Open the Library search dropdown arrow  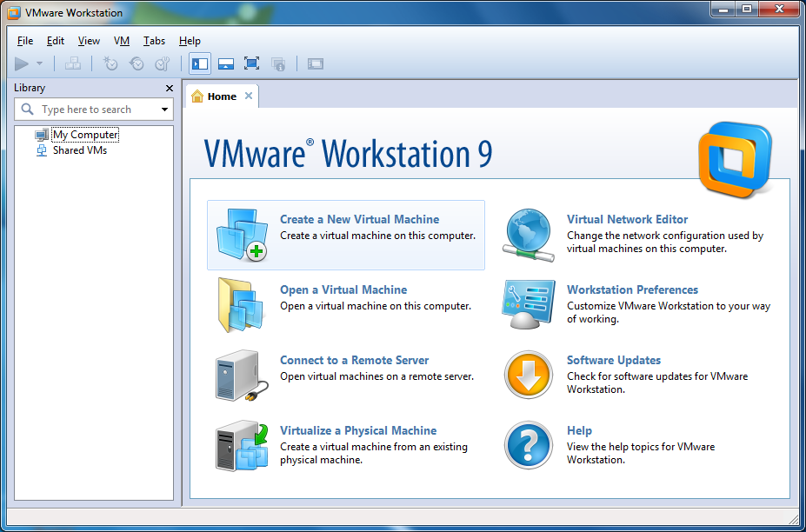(164, 110)
